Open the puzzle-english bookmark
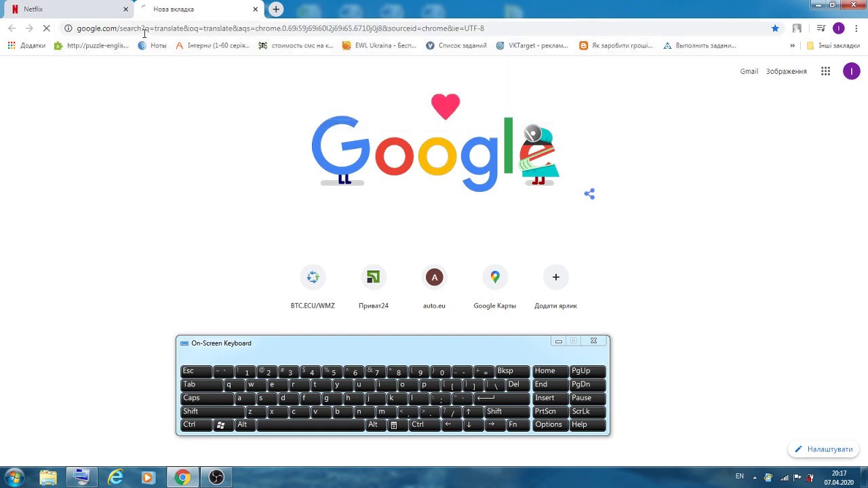The width and height of the screenshot is (868, 488). (91, 45)
